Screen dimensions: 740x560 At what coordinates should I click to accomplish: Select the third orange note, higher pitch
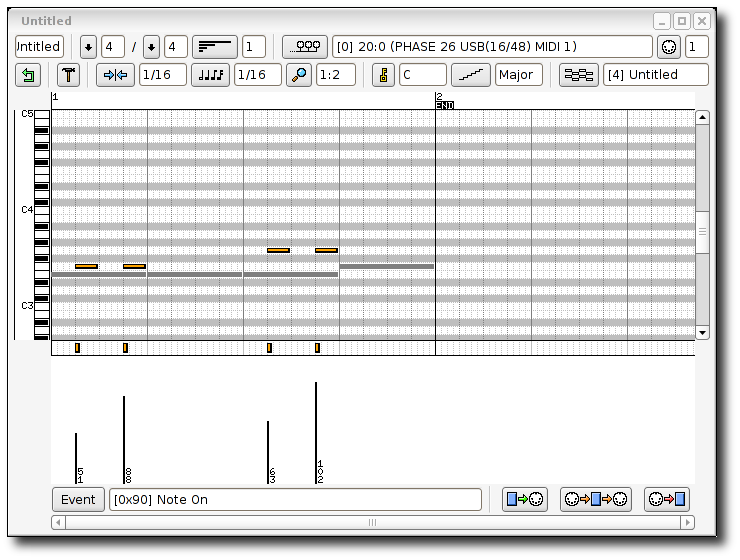click(x=278, y=251)
